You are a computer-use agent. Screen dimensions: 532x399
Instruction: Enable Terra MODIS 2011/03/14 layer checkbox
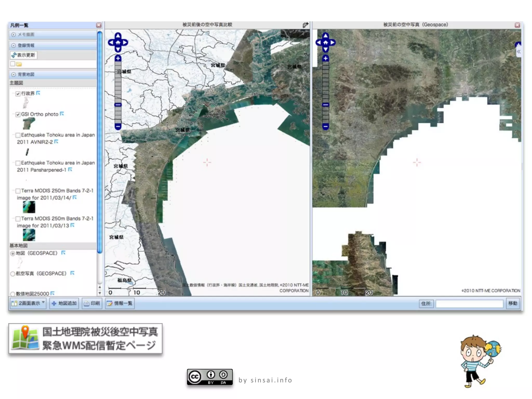pos(18,191)
